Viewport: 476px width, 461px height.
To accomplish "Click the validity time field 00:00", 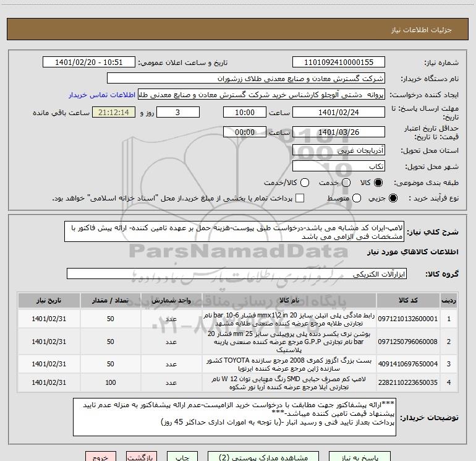I will tap(245, 132).
